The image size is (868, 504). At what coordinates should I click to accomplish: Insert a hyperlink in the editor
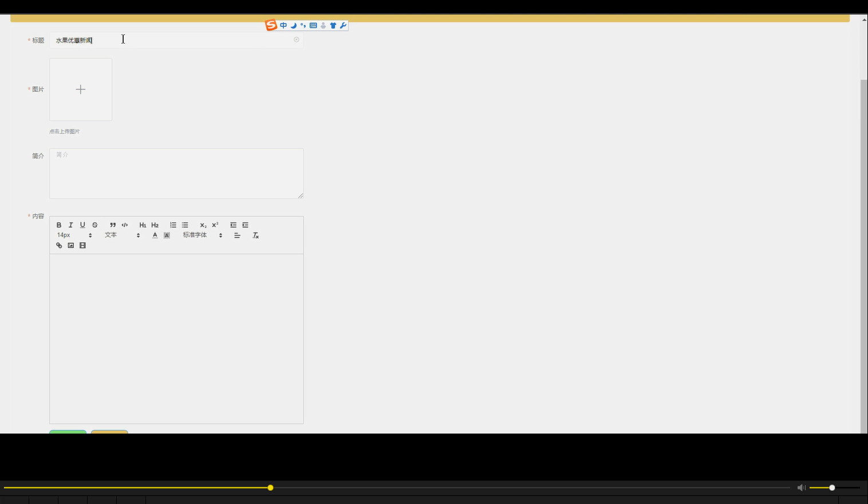(59, 246)
